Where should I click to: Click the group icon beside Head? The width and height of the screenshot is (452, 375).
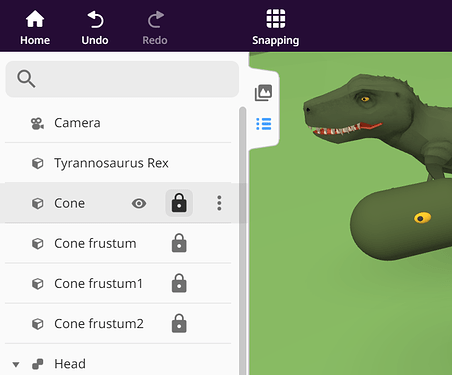click(x=37, y=364)
